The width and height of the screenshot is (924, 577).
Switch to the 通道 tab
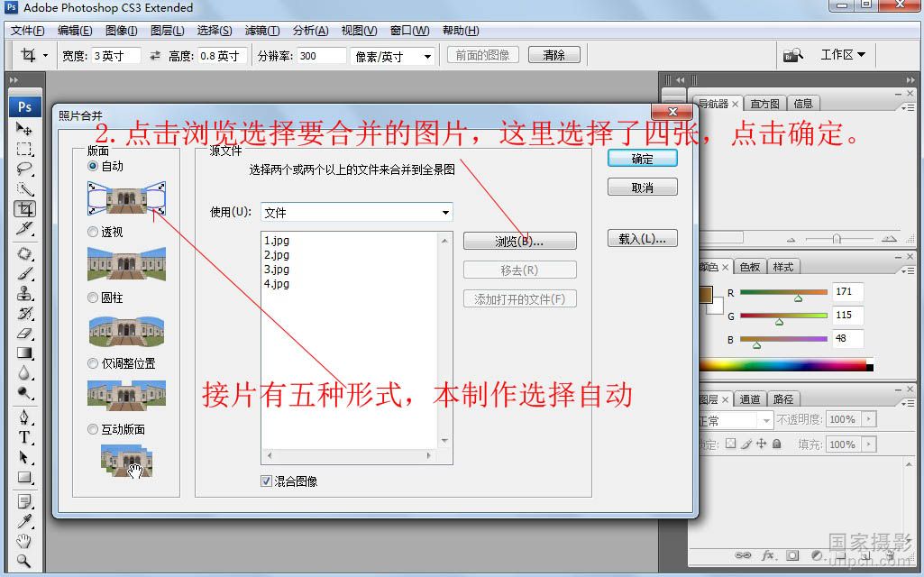(x=750, y=399)
